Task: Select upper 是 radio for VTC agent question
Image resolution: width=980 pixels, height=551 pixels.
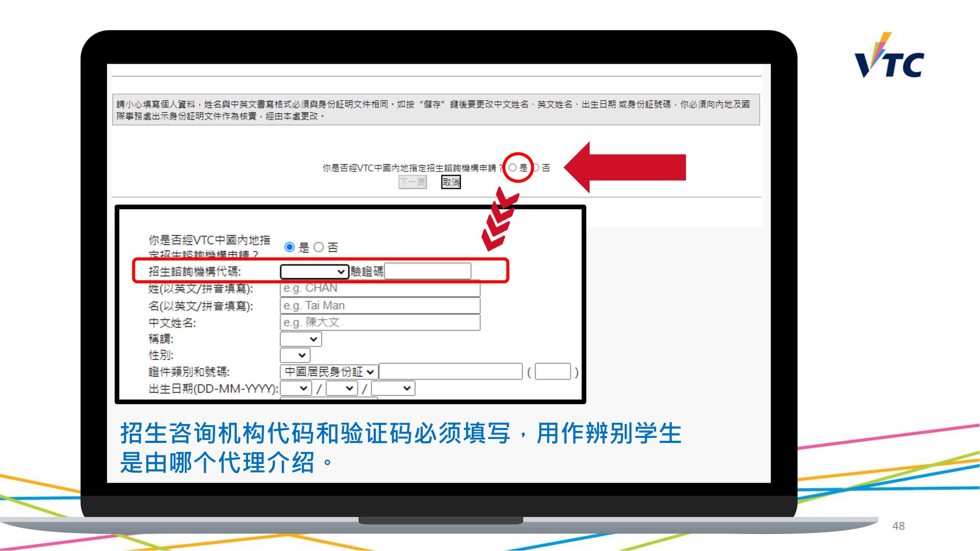Action: [x=513, y=168]
